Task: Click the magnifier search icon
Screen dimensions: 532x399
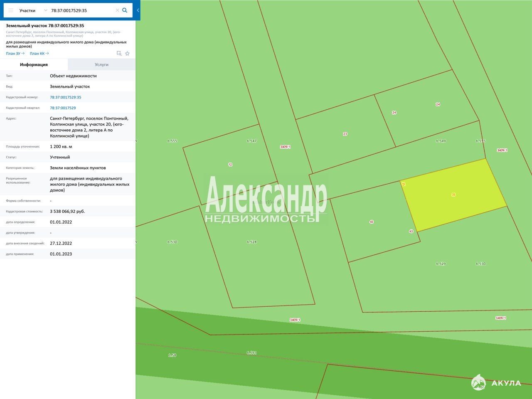Action: coord(125,10)
